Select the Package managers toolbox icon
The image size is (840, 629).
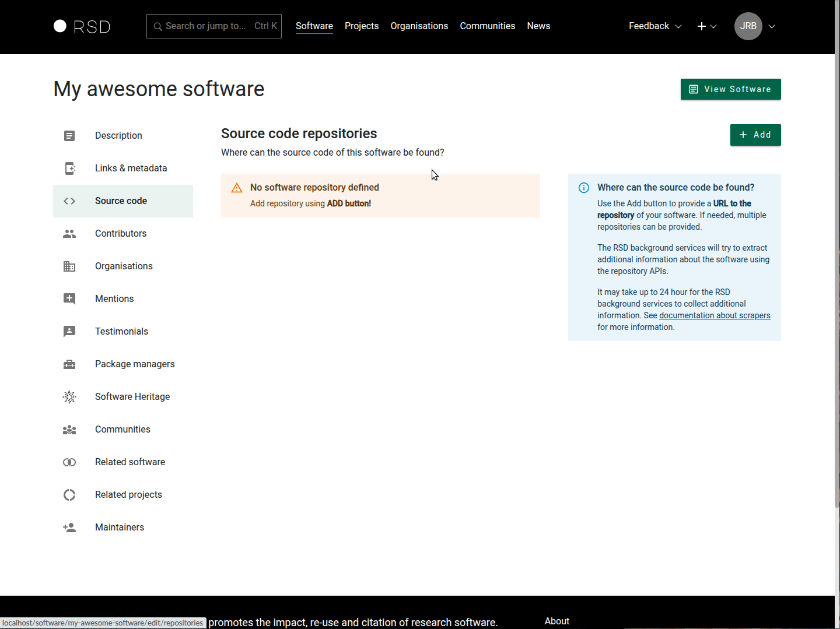[x=69, y=364]
